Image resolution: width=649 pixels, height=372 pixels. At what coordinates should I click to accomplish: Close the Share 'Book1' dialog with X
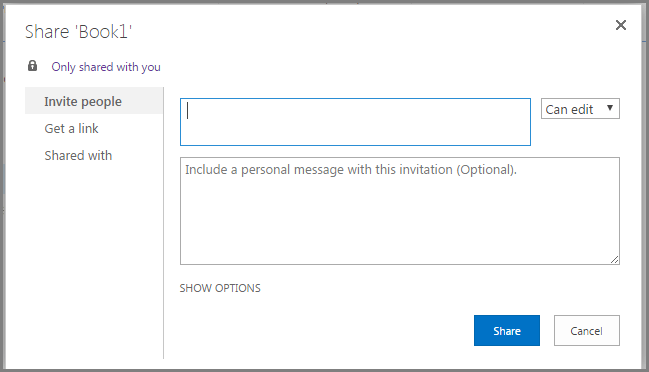point(620,25)
